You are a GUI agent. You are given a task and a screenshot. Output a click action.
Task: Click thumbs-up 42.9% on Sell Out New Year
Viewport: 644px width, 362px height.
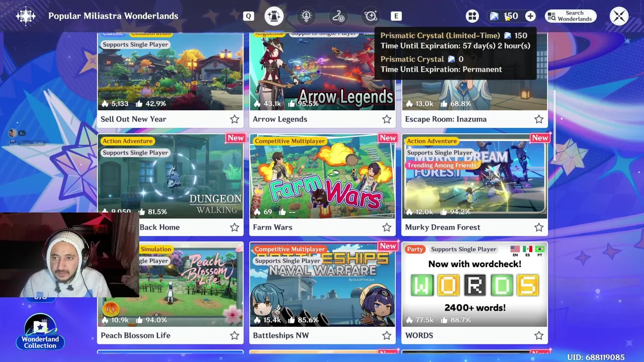click(x=150, y=104)
